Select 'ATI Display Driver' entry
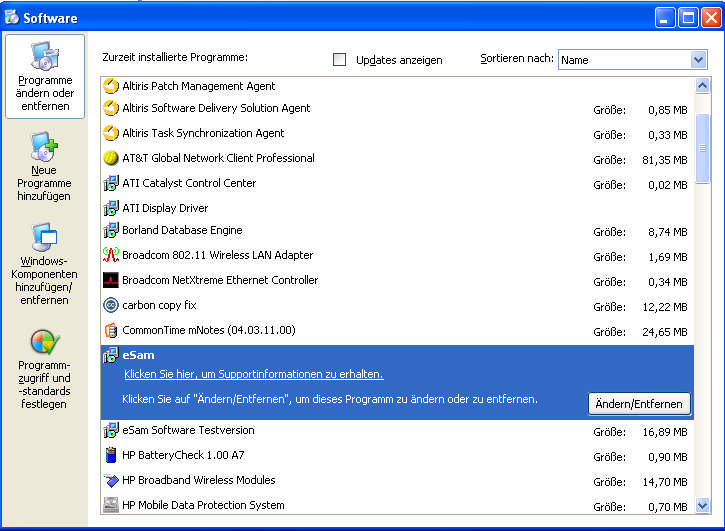Viewport: 725px width, 531px height. [x=397, y=208]
